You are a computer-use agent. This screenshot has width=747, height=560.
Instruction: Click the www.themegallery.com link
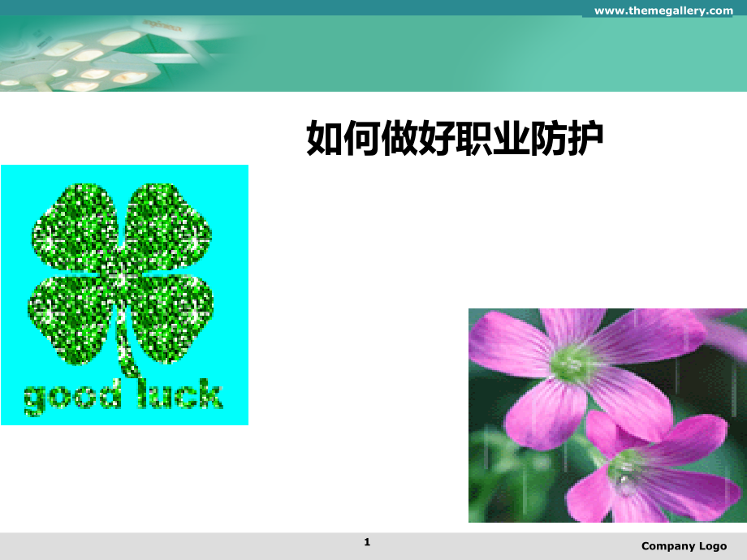coord(663,10)
